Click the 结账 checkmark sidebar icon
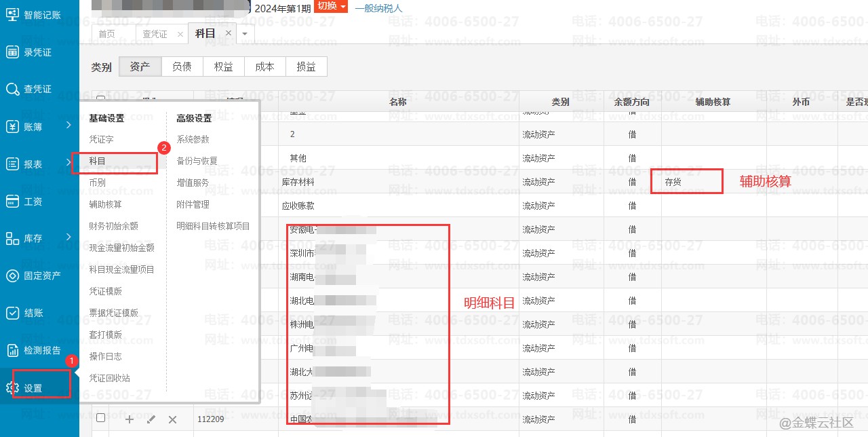Image resolution: width=868 pixels, height=437 pixels. [x=12, y=313]
